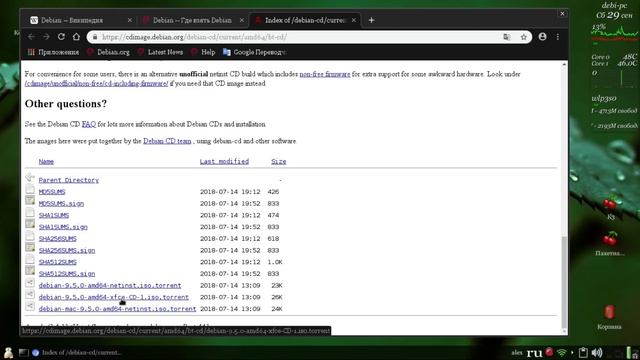Click the Parent Directory back-arrow icon
Viewport: 640px width, 360px height.
[x=30, y=177]
